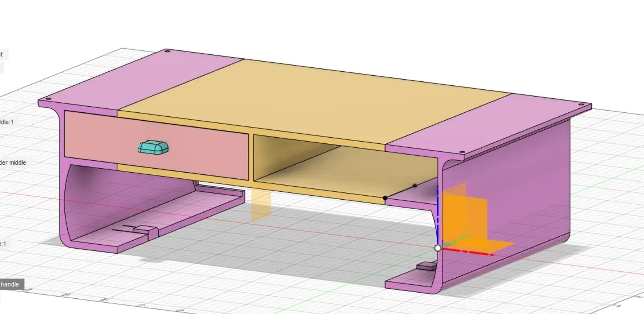
Task: Click the blue Z axis line
Action: point(438,215)
